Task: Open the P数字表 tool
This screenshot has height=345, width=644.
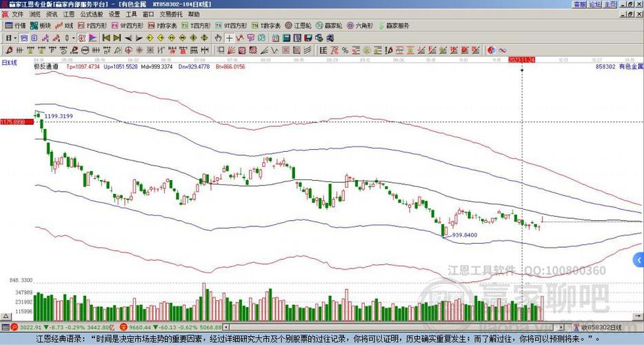Action: coord(162,26)
